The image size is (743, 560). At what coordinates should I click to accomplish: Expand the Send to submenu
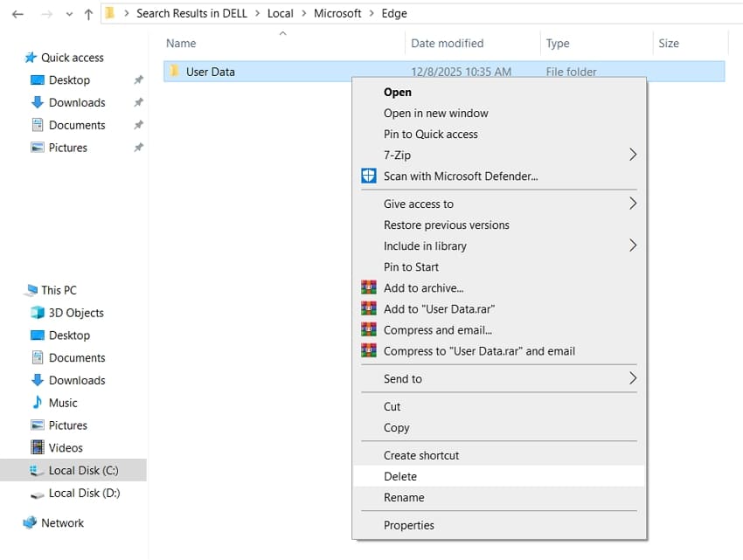tap(632, 379)
